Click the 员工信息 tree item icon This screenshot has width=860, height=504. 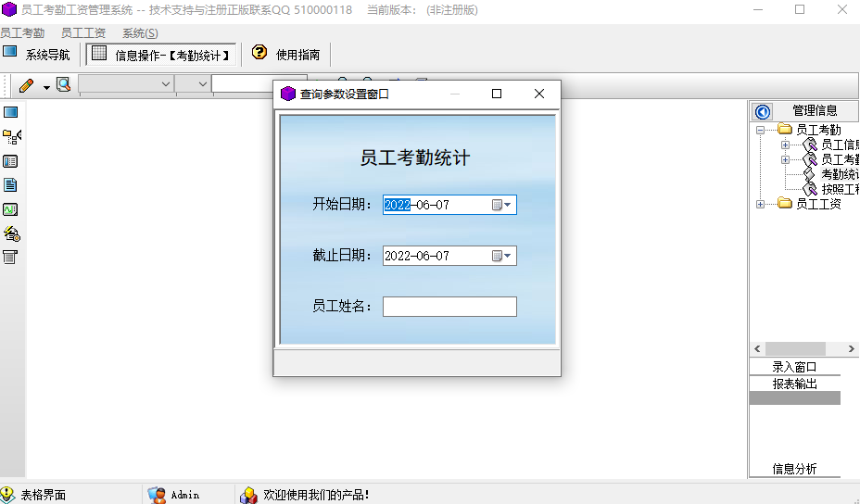(x=810, y=145)
